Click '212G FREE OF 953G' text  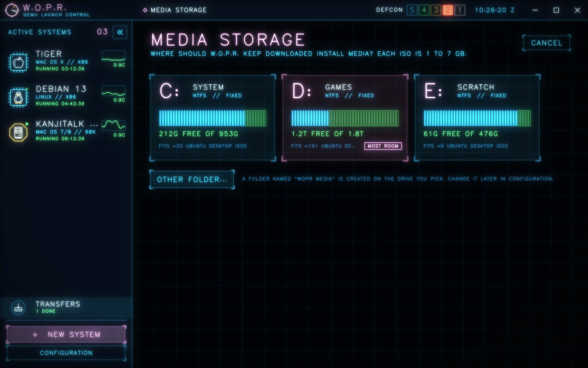(198, 134)
